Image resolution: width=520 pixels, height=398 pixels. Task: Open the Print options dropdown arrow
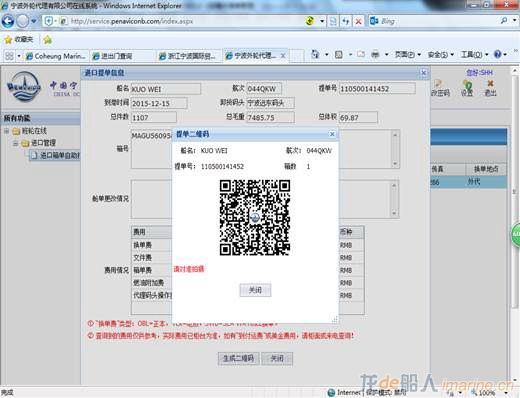387,54
